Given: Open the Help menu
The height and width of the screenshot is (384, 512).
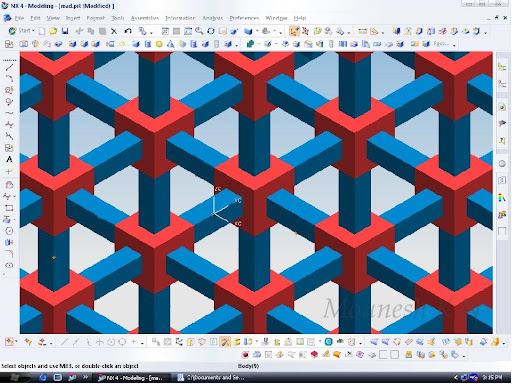Looking at the screenshot, I should (300, 18).
